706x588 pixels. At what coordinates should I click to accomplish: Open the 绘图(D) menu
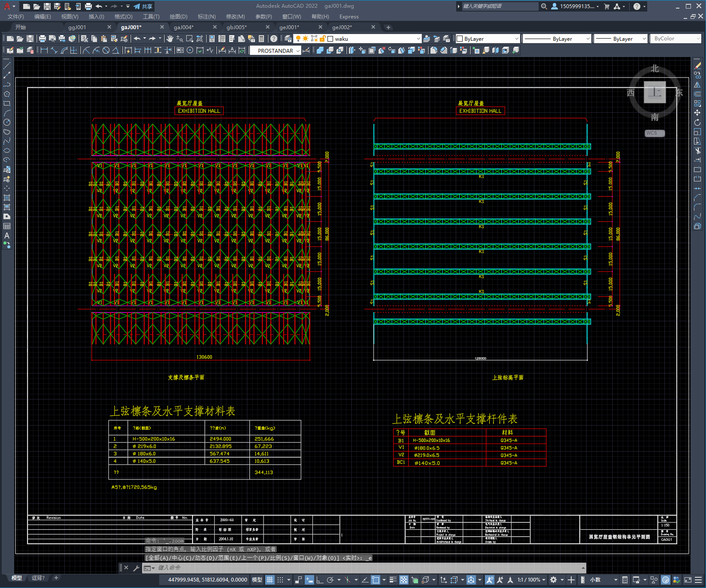click(x=178, y=17)
